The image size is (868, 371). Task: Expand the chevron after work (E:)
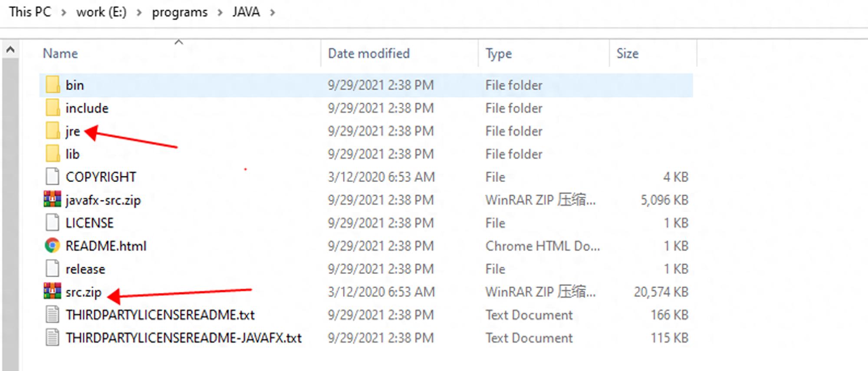pyautogui.click(x=139, y=13)
